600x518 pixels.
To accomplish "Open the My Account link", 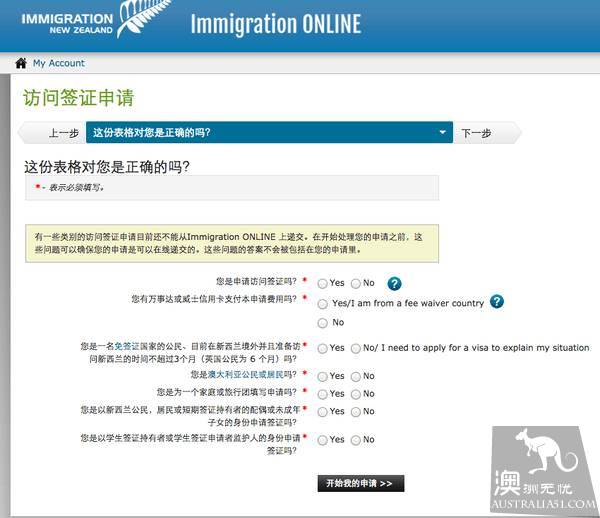I will tap(59, 63).
